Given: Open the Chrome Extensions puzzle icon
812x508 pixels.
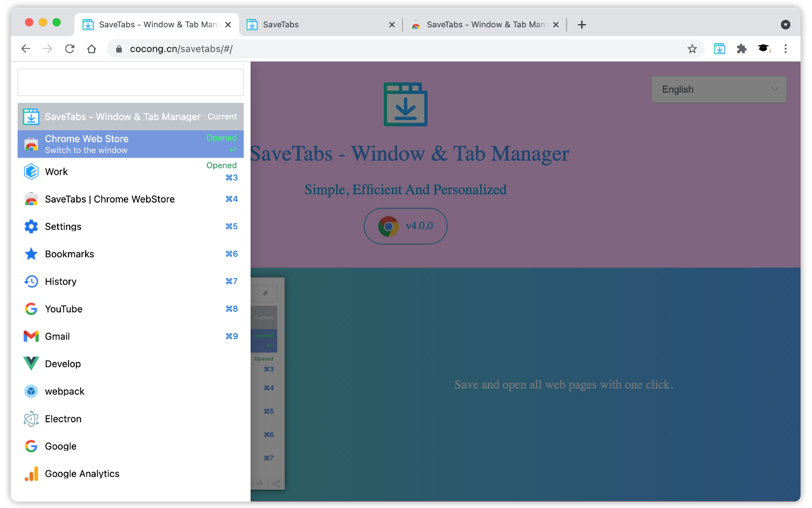Looking at the screenshot, I should tap(742, 49).
